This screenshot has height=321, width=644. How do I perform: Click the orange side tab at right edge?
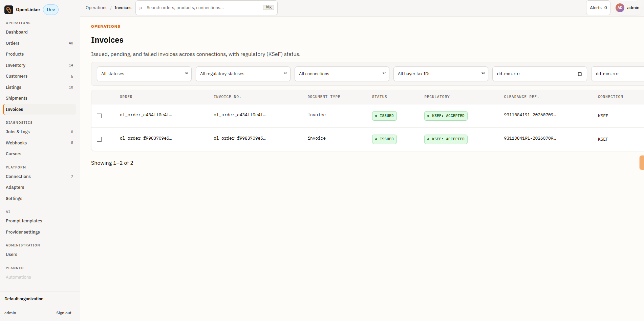(x=642, y=163)
